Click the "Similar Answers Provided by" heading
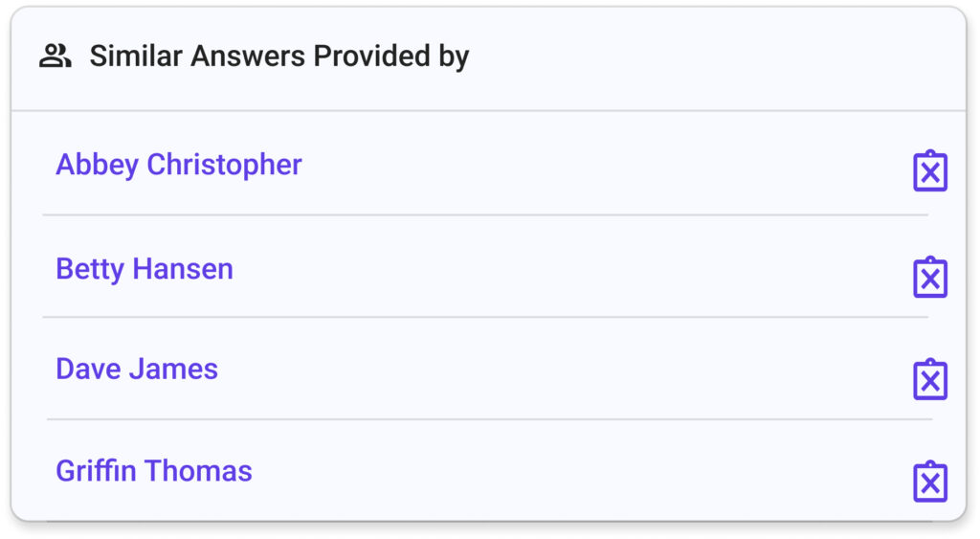 pyautogui.click(x=279, y=56)
